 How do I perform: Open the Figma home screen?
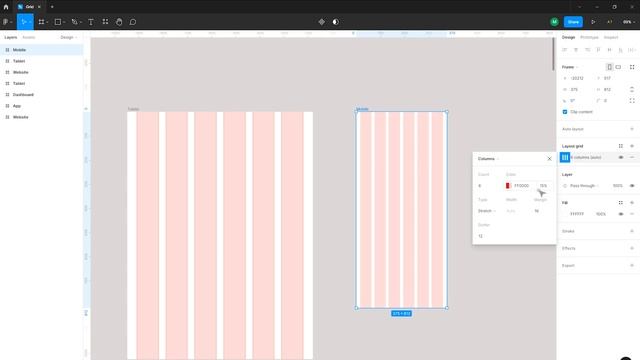pyautogui.click(x=6, y=7)
